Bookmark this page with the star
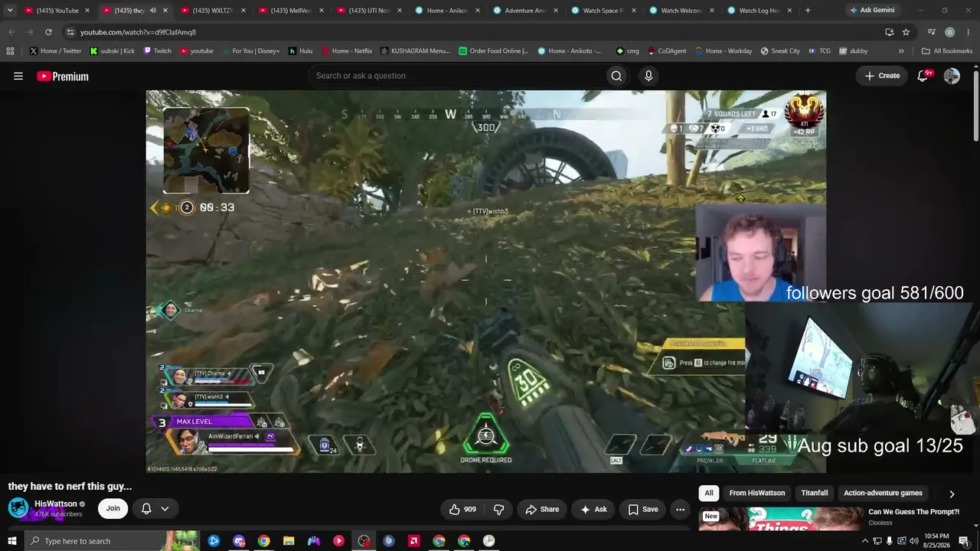The width and height of the screenshot is (980, 551). pos(906,32)
